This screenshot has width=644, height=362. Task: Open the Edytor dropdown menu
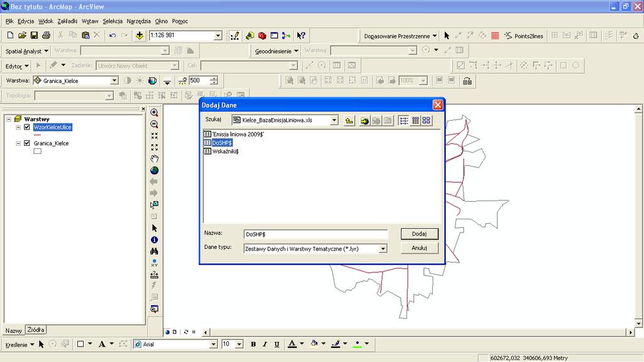point(17,65)
